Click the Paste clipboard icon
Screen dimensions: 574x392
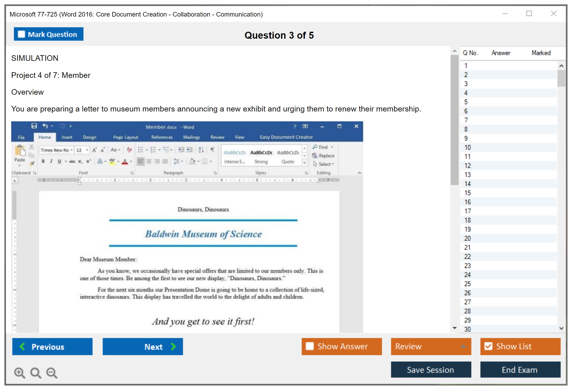pos(20,151)
